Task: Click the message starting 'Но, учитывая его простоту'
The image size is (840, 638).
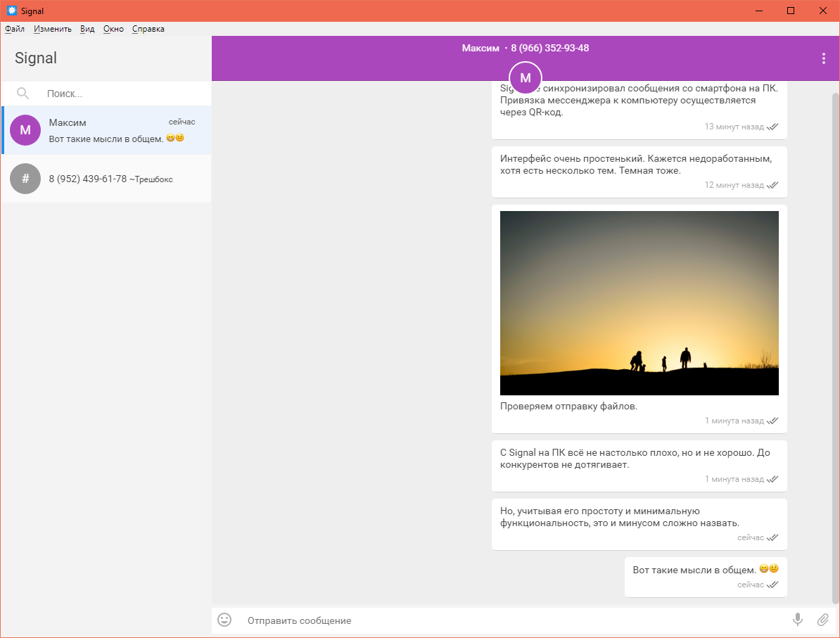Action: tap(639, 525)
